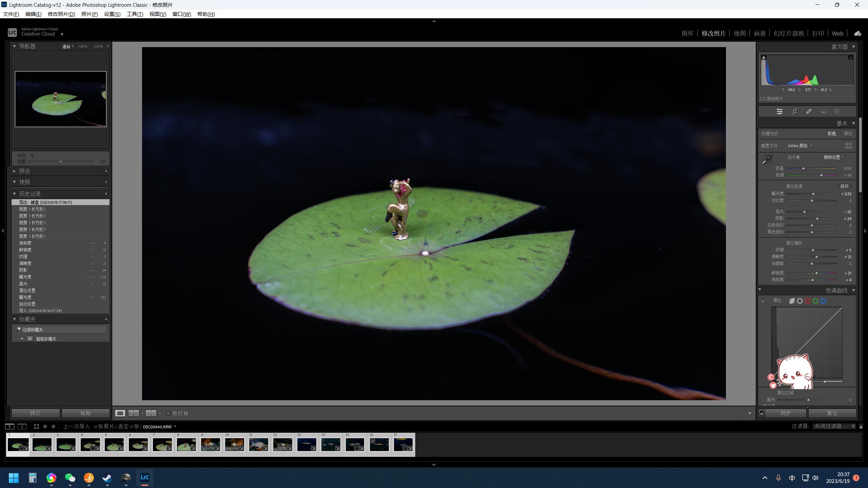Open the 照片(P) menu
The width and height of the screenshot is (868, 488).
(90, 14)
